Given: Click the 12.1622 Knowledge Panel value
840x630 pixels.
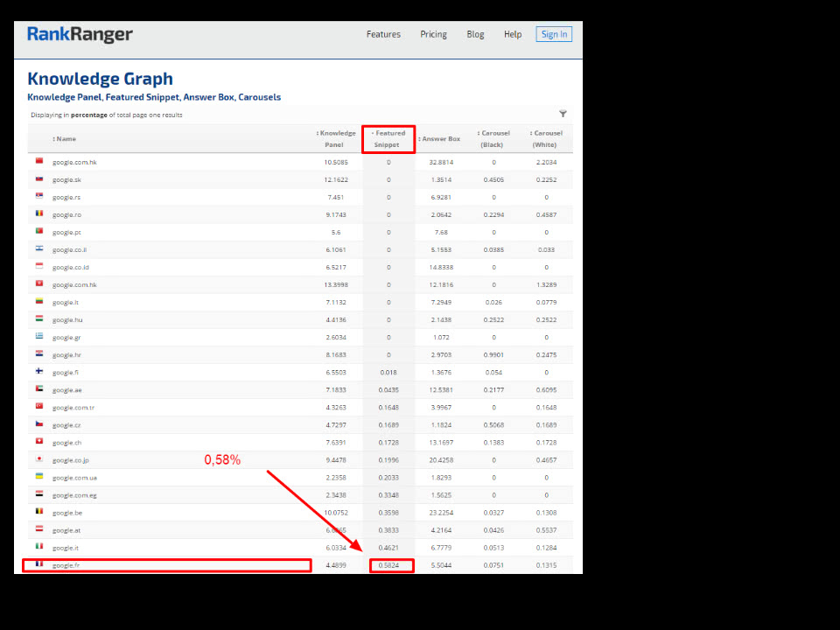Looking at the screenshot, I should (336, 179).
